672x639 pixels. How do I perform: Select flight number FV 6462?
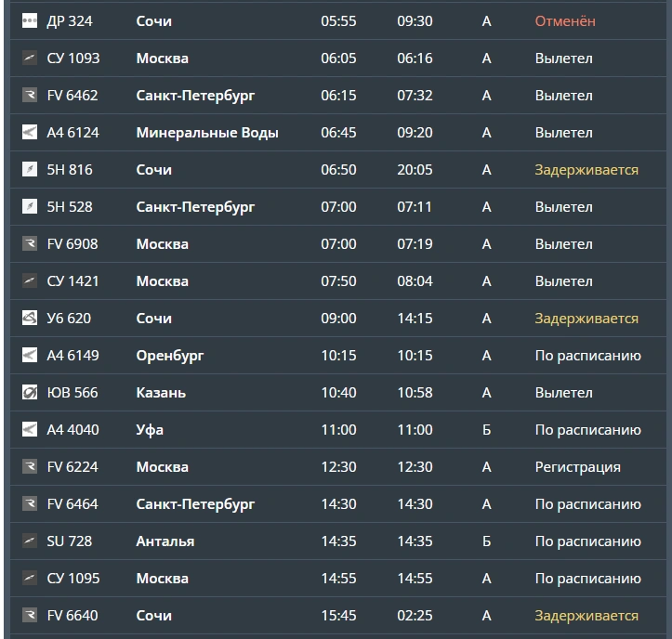tap(72, 95)
